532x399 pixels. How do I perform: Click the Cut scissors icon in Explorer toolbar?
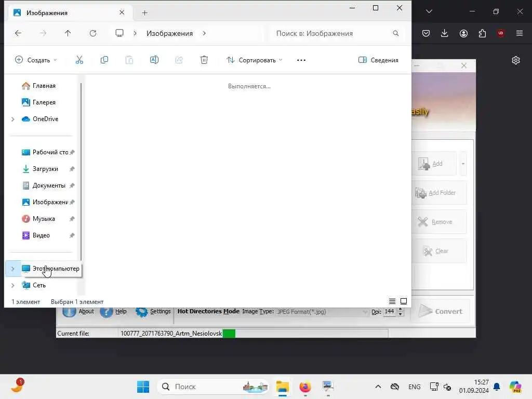[79, 60]
